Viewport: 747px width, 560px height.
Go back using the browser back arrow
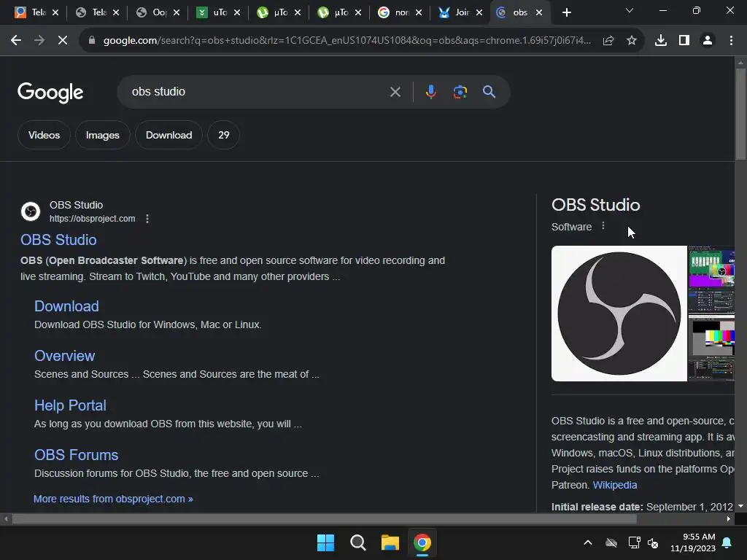point(16,41)
